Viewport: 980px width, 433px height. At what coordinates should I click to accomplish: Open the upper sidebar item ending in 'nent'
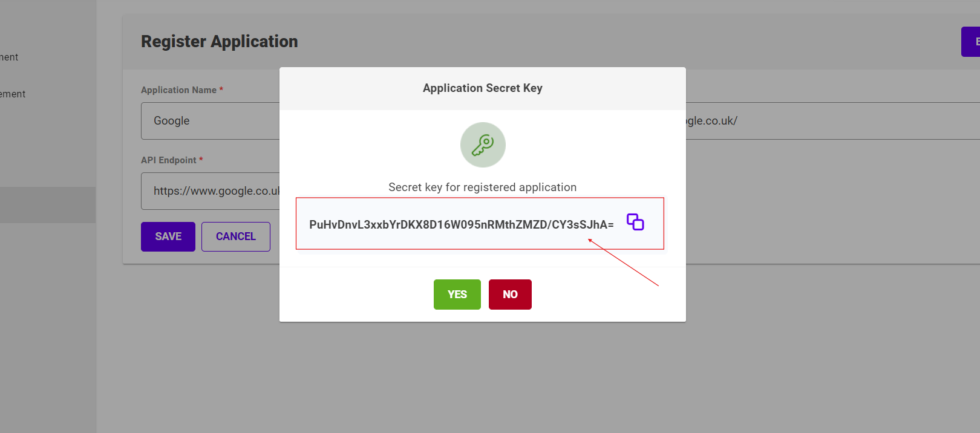pyautogui.click(x=9, y=57)
